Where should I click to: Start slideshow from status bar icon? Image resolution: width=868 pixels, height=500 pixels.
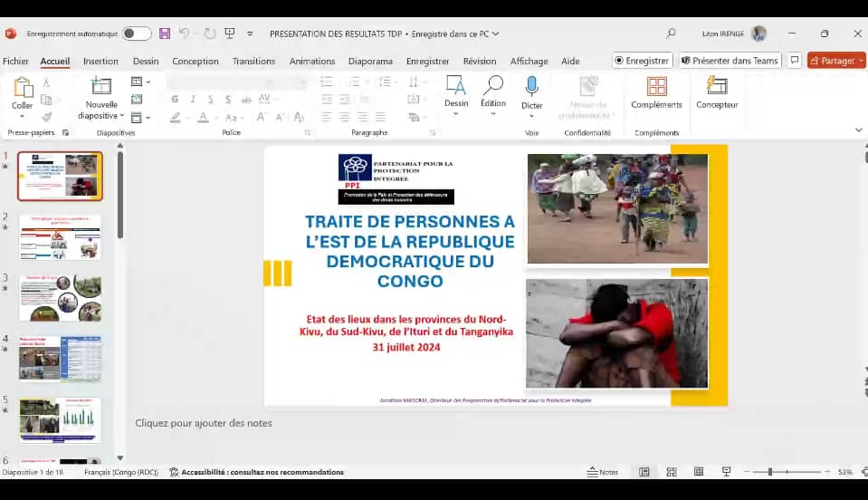(726, 472)
